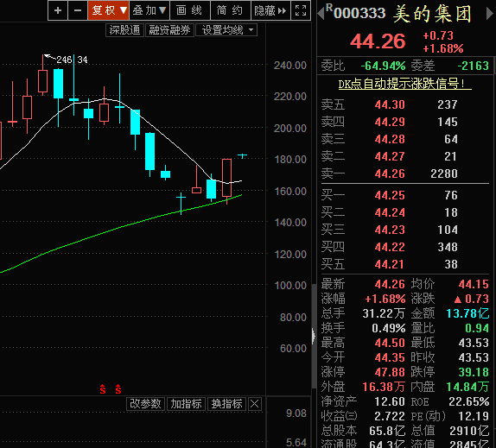496x448 pixels.
Task: Go to previous stock with left arrow
Action: (321, 14)
